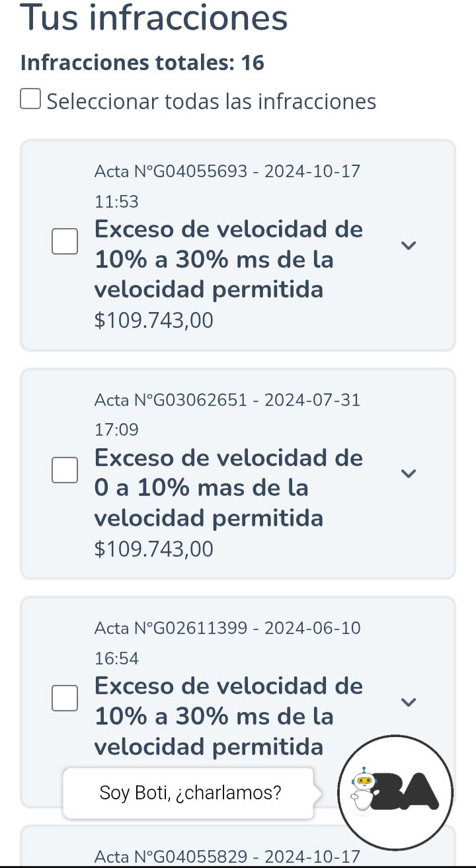Click the partially visible Acta N°G04055829 entry
This screenshot has height=868, width=476.
[227, 855]
